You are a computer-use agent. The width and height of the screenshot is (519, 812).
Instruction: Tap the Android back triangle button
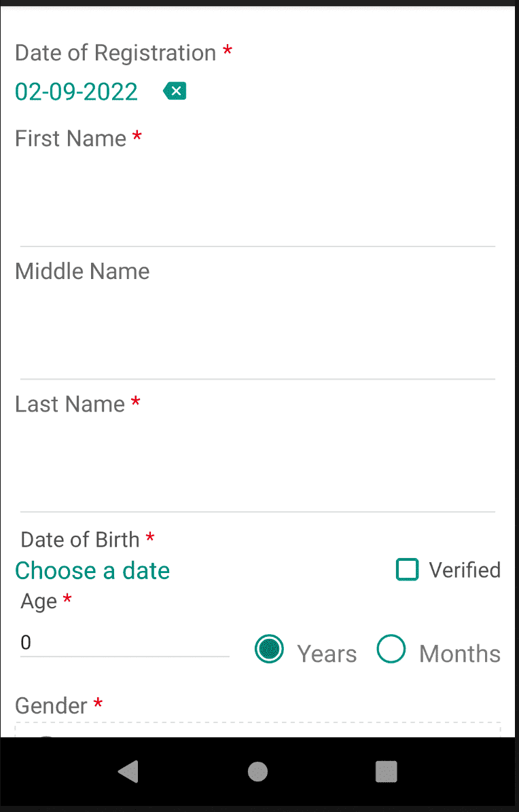(x=128, y=771)
